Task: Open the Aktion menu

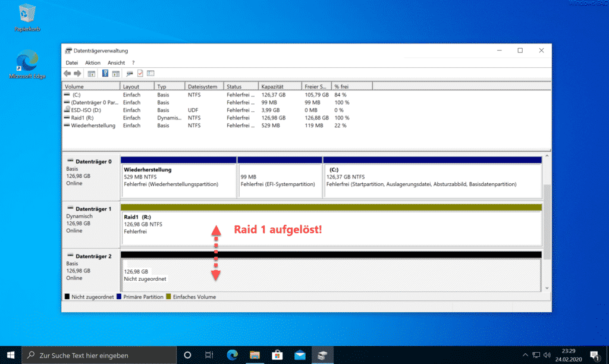Action: coord(92,62)
